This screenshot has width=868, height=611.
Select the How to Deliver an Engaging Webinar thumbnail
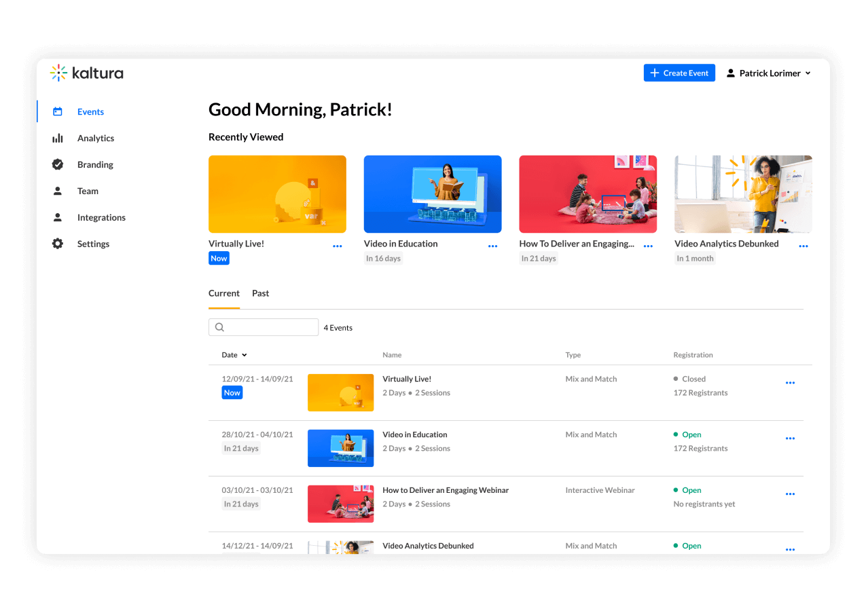tap(340, 504)
